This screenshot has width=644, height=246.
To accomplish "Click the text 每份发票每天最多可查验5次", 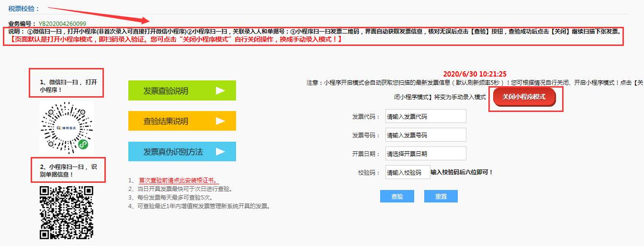I will [x=174, y=197].
